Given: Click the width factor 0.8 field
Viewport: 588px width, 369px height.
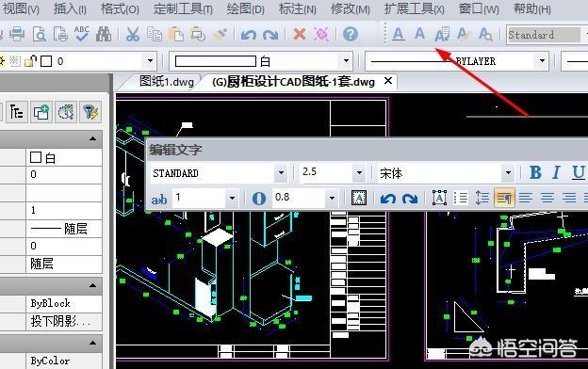Looking at the screenshot, I should [298, 198].
